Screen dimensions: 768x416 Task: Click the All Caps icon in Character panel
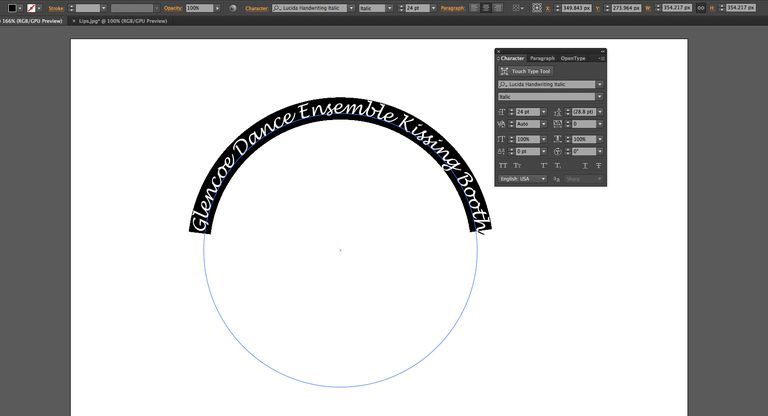[503, 165]
